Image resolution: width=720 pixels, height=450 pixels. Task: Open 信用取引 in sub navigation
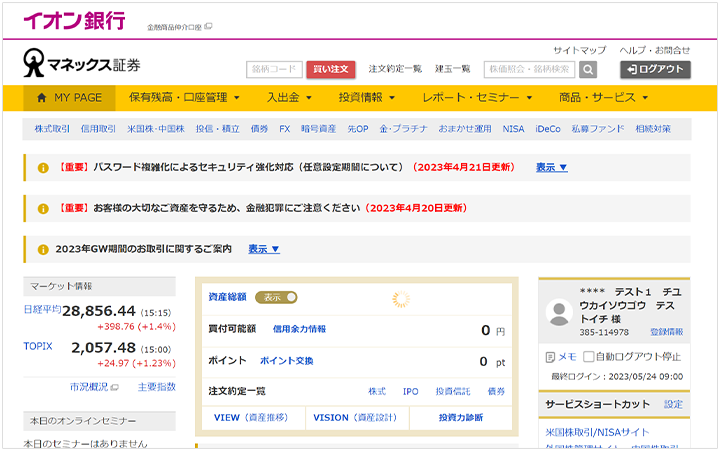pos(98,129)
